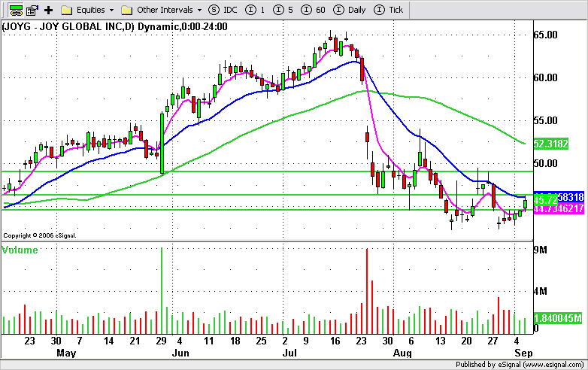Switch to 60-minute interval
The image size is (588, 370).
click(x=313, y=10)
